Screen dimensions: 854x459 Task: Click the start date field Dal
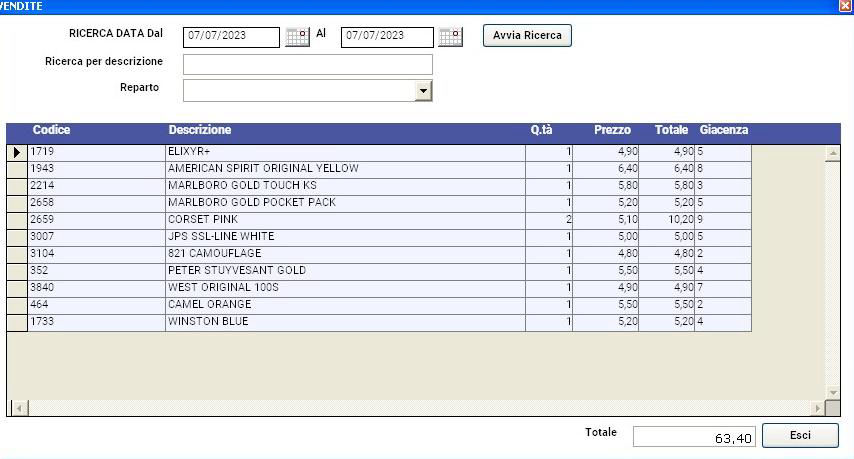[x=231, y=37]
